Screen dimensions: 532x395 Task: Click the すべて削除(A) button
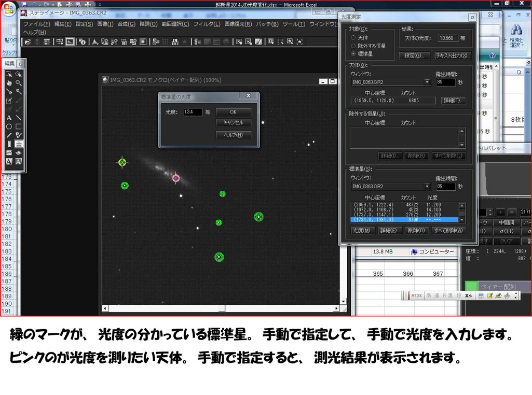click(448, 231)
